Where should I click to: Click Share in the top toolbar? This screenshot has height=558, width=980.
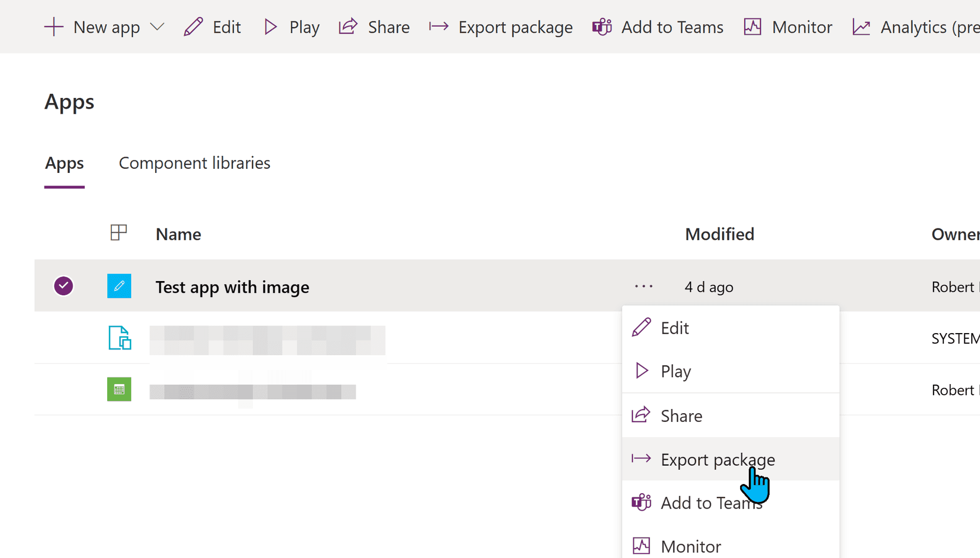click(x=374, y=27)
